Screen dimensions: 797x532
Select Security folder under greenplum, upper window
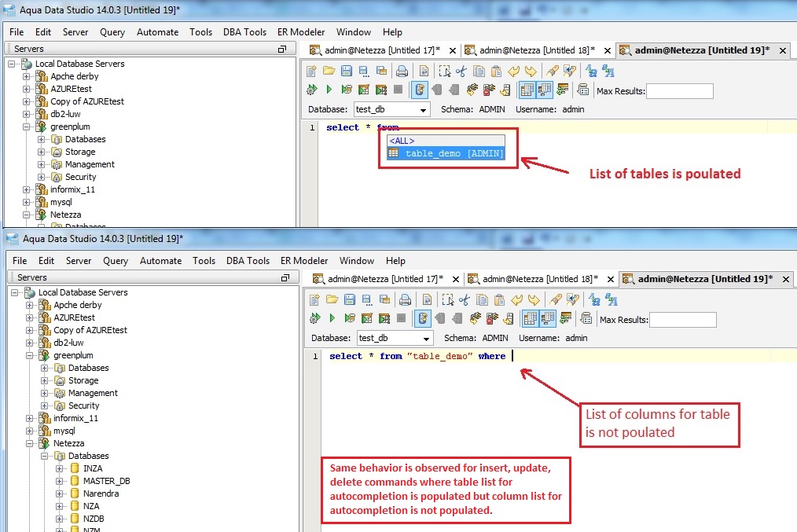pos(80,177)
